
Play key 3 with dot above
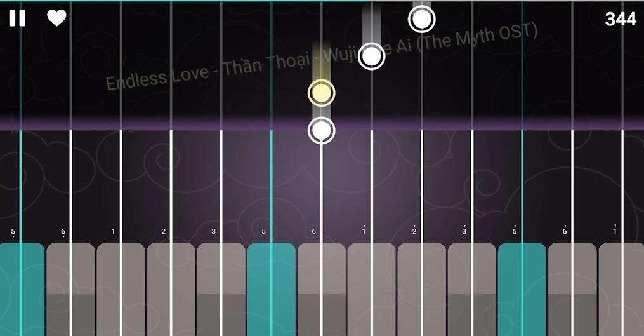click(x=472, y=289)
